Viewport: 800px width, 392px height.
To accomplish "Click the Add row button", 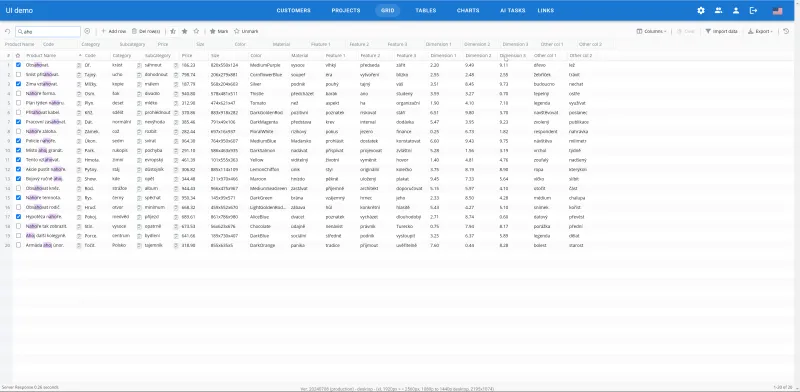I will [113, 31].
